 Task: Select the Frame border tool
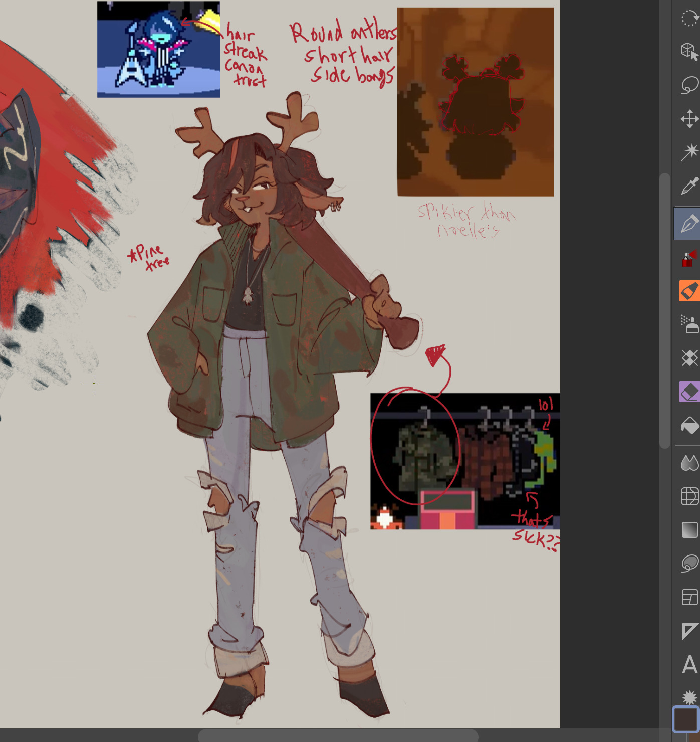click(689, 597)
